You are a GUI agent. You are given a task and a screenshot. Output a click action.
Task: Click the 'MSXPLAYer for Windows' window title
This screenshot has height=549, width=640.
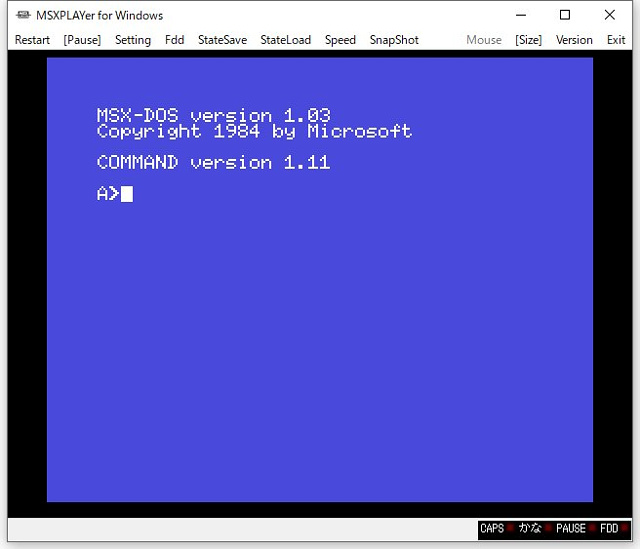pyautogui.click(x=100, y=16)
